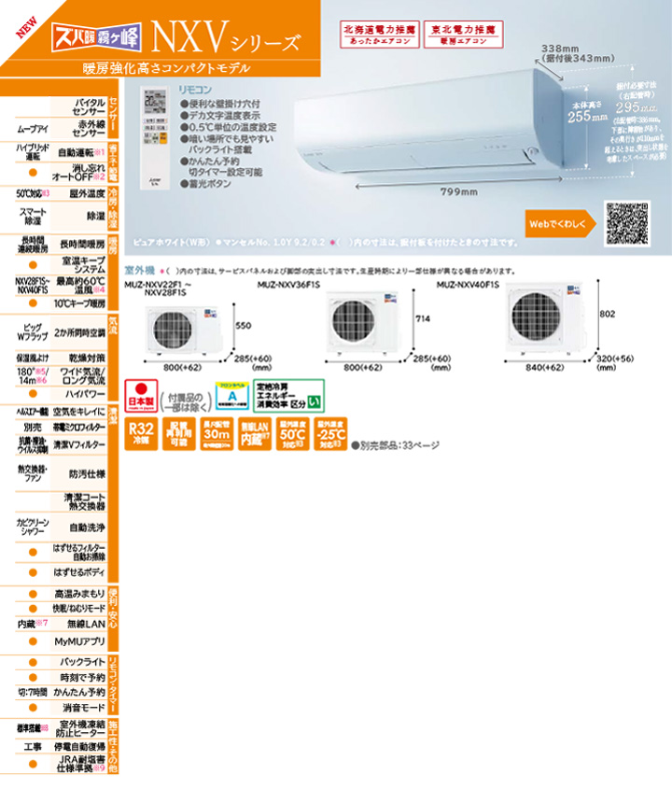Click the 802 height dimension
This screenshot has height=788, width=672.
coord(608,314)
